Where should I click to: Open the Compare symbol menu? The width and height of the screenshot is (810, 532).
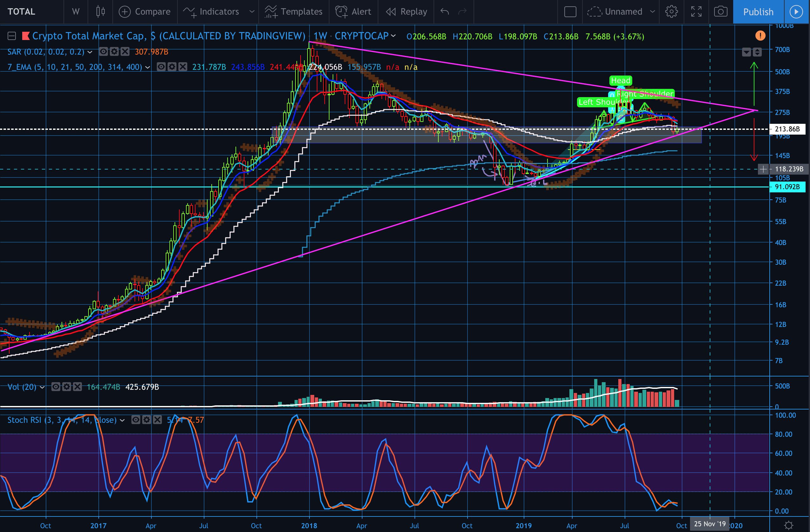145,11
